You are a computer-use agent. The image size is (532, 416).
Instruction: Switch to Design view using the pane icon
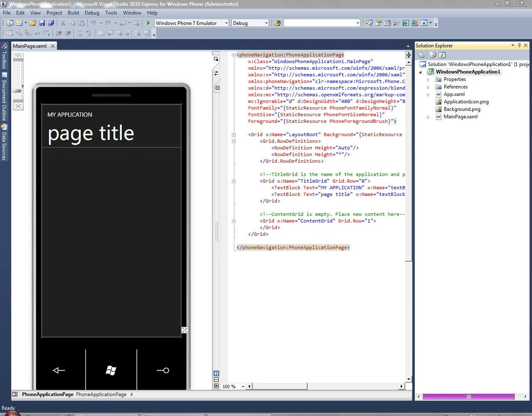(x=216, y=59)
